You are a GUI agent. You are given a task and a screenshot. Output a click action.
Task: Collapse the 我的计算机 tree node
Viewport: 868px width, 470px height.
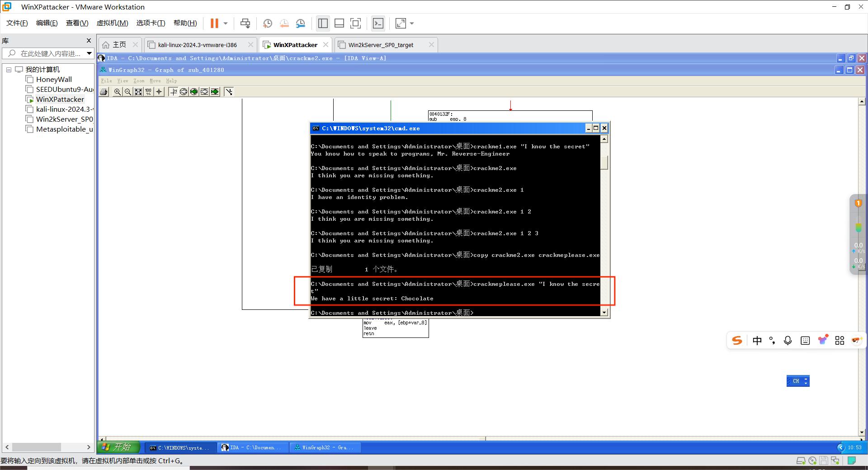point(9,70)
